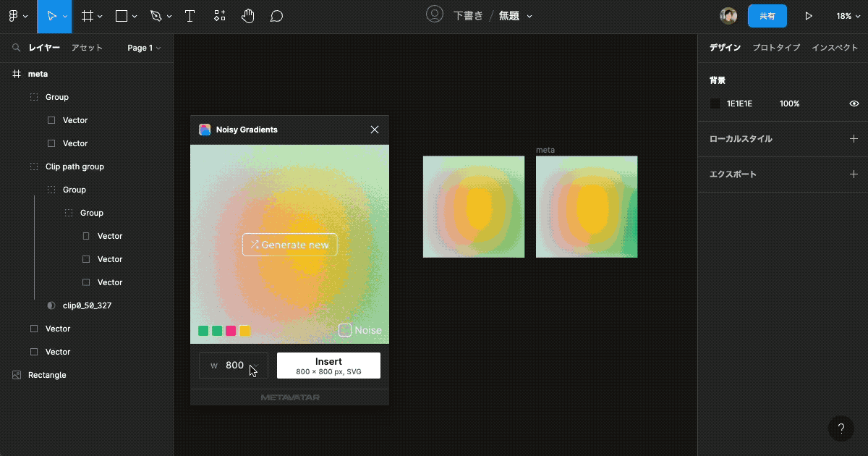Hide the 背景 fill with the eye toggle

854,104
